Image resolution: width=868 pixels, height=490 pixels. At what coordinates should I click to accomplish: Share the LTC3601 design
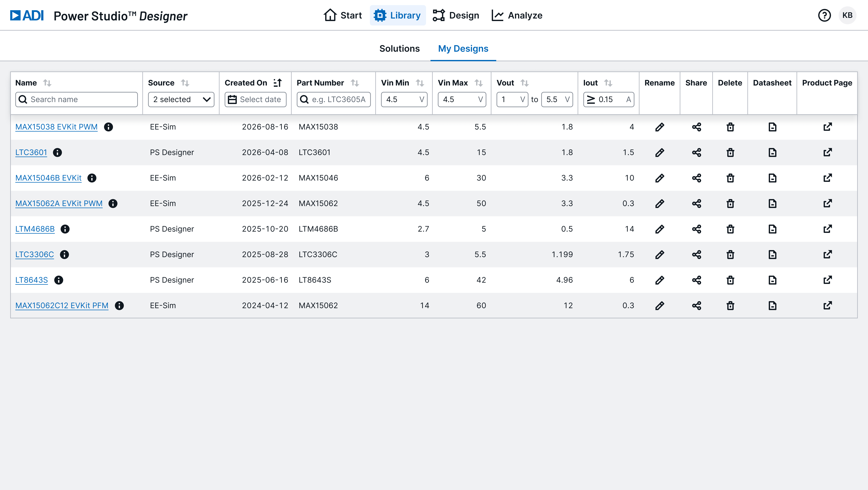[696, 152]
